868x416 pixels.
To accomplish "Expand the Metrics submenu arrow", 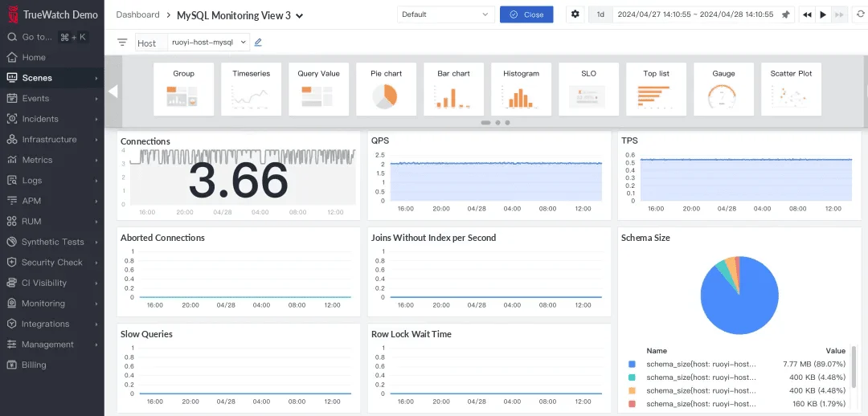I will pos(96,160).
